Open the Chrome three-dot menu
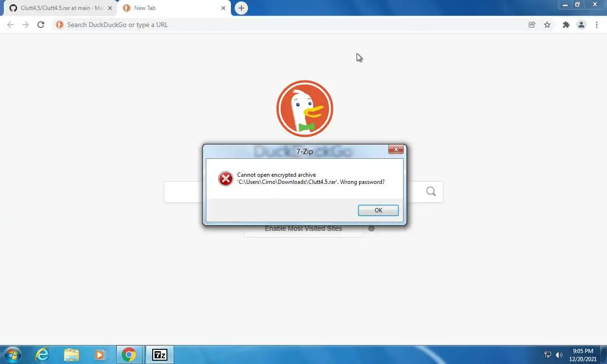 (x=597, y=25)
